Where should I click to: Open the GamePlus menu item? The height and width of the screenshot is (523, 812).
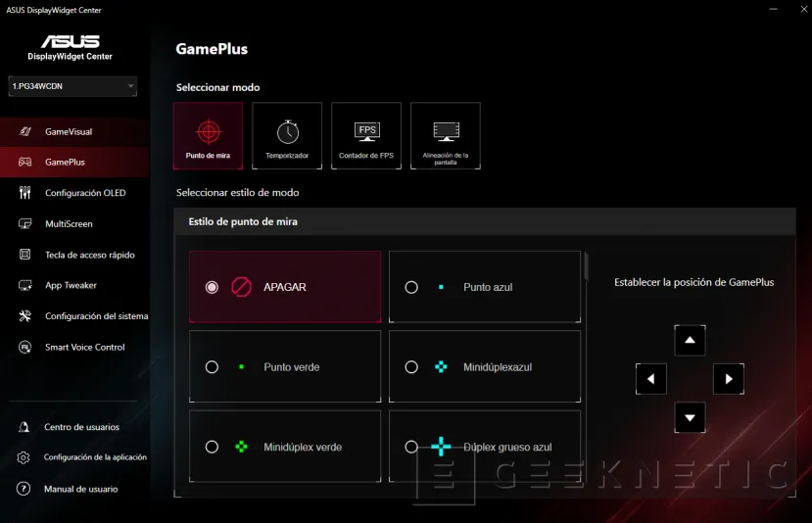[74, 162]
